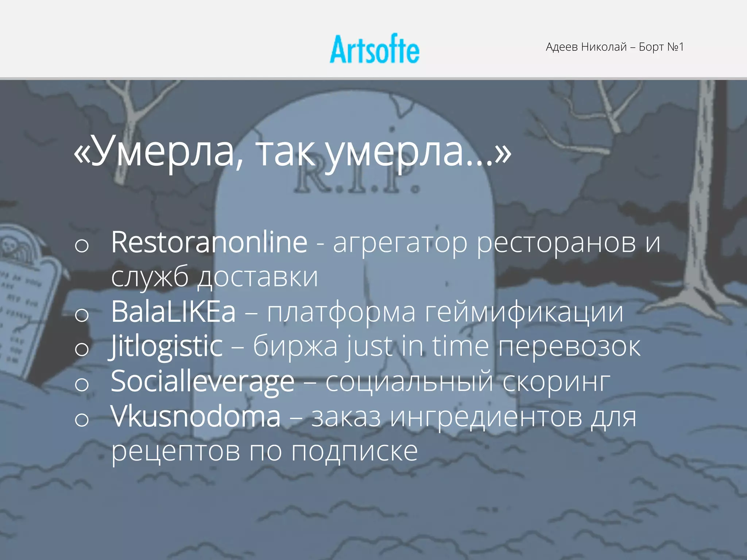Click the text 'служб доставки'
This screenshot has height=560, width=747.
(214, 277)
